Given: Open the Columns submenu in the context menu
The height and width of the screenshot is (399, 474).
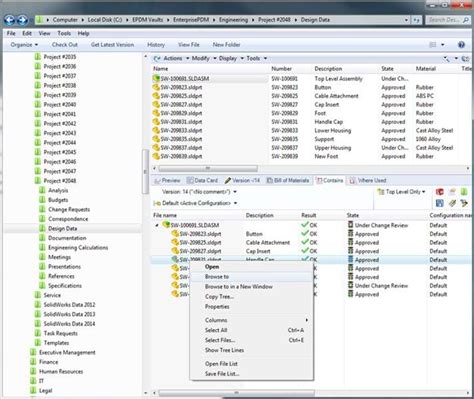Looking at the screenshot, I should tap(252, 320).
